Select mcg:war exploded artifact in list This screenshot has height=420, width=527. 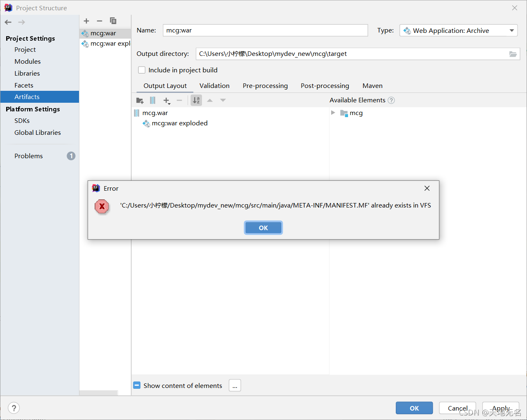tap(105, 44)
